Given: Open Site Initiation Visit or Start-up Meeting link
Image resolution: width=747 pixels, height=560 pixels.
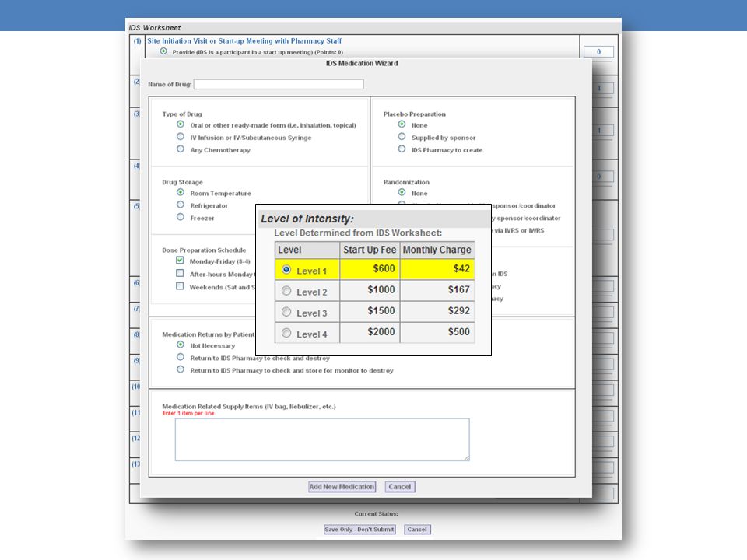Looking at the screenshot, I should (x=244, y=41).
